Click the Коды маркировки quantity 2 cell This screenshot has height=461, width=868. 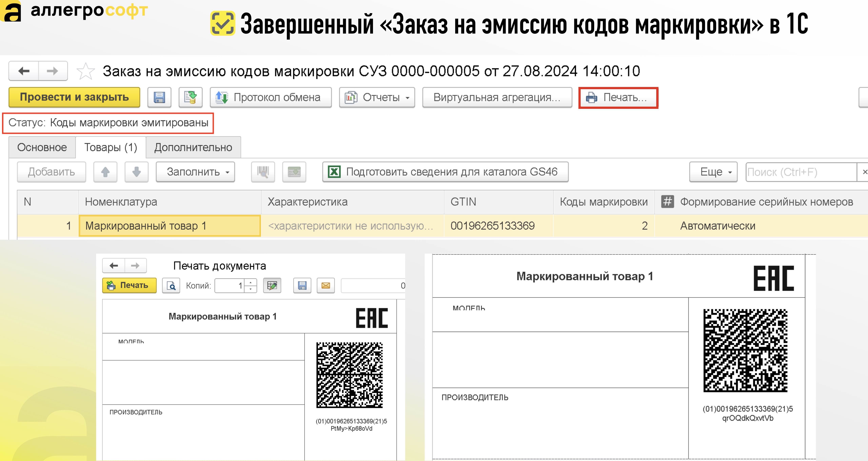(x=604, y=226)
